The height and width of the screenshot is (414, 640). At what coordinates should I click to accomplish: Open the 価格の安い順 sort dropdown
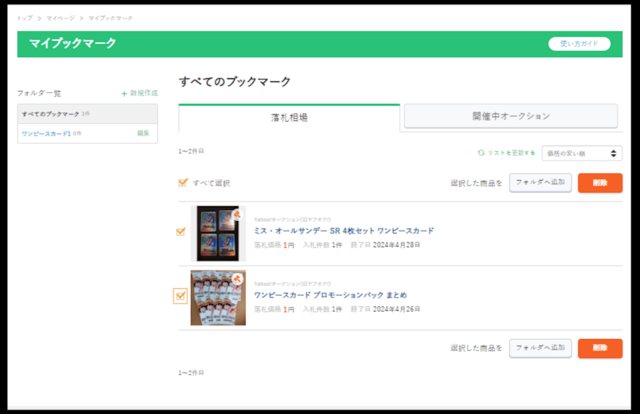coord(581,153)
